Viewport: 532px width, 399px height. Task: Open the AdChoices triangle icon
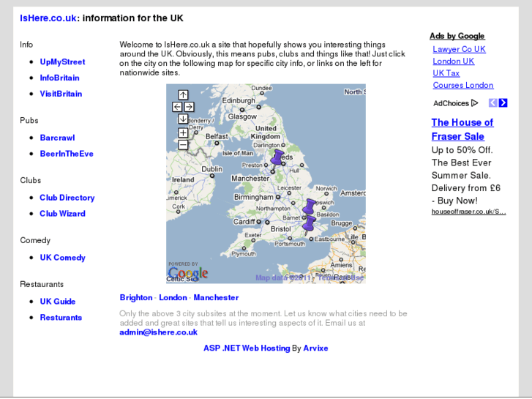[x=475, y=103]
